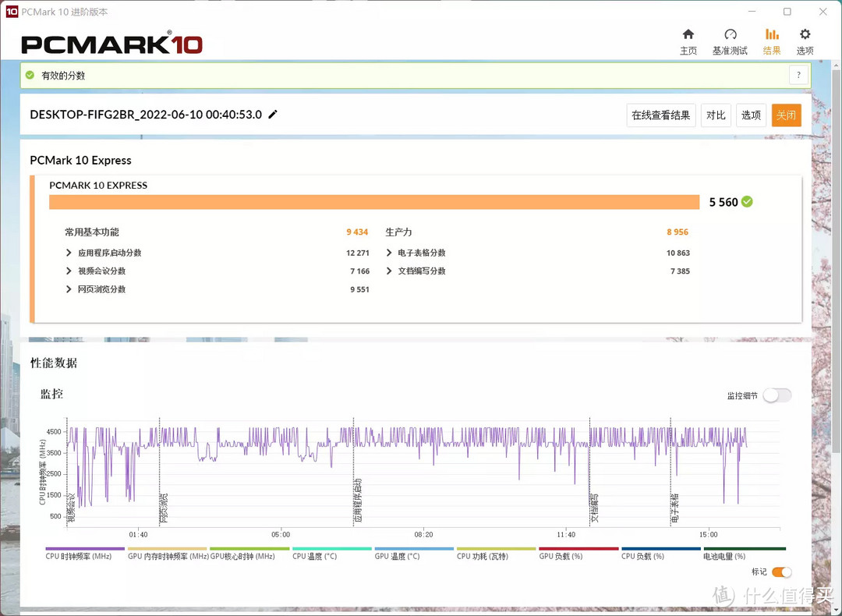Select the GPU 内存时钟频率 legend swatch
Screen dimensions: 842x616
(167, 549)
